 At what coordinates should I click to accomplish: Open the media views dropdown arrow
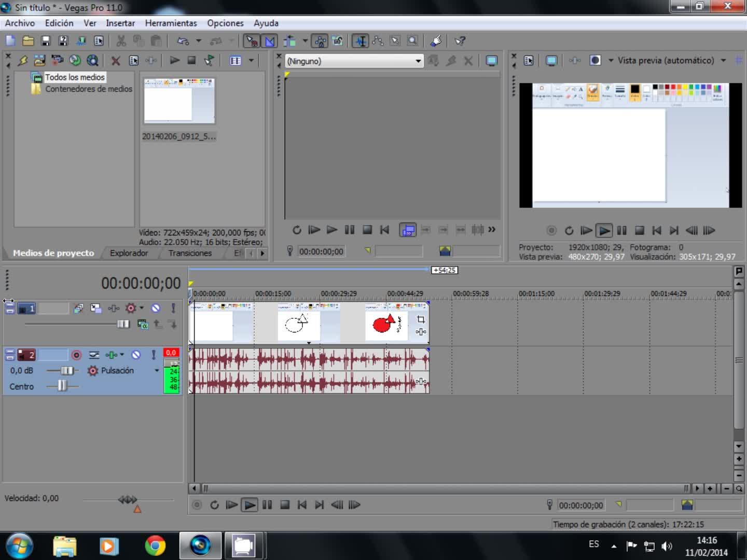[x=251, y=61]
